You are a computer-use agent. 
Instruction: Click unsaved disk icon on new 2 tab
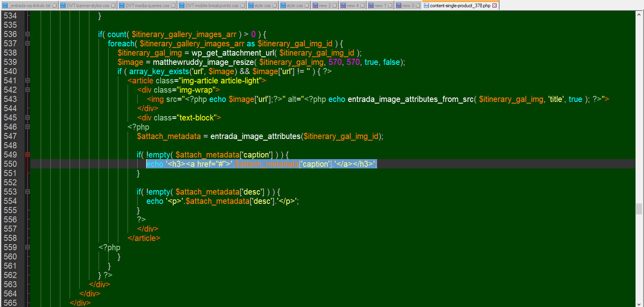click(x=315, y=6)
